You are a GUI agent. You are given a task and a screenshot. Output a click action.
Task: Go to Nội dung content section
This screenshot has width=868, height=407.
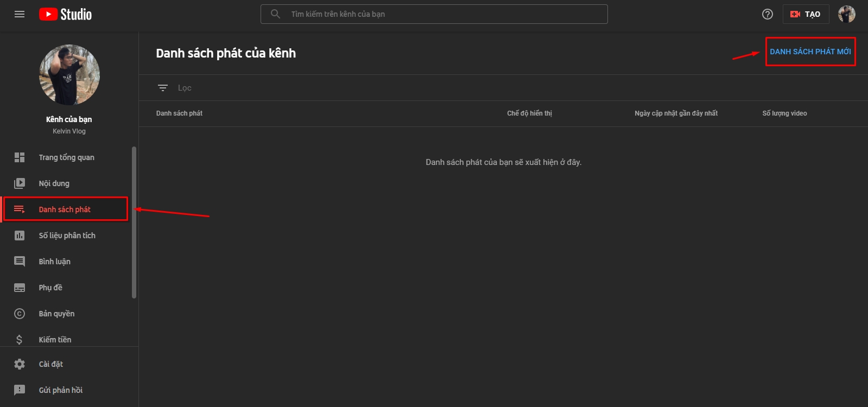(54, 183)
